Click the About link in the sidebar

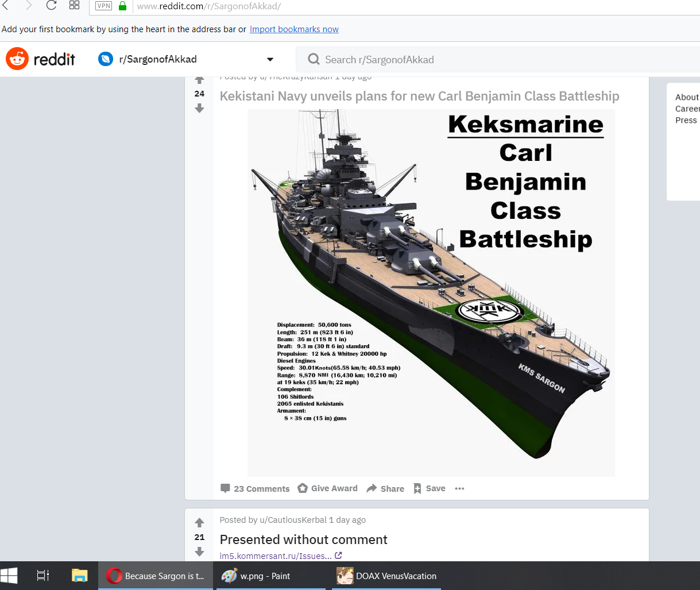pyautogui.click(x=687, y=97)
